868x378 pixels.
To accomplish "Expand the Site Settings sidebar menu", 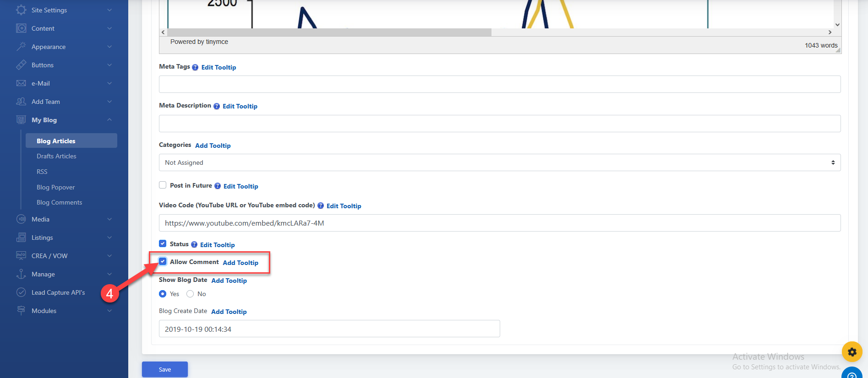I will (64, 10).
